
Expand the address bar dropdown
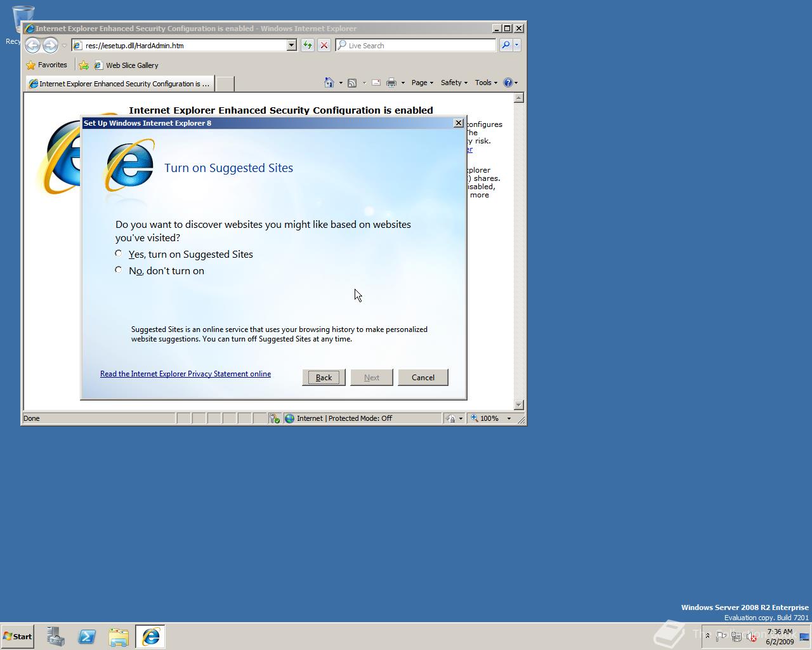pos(292,45)
